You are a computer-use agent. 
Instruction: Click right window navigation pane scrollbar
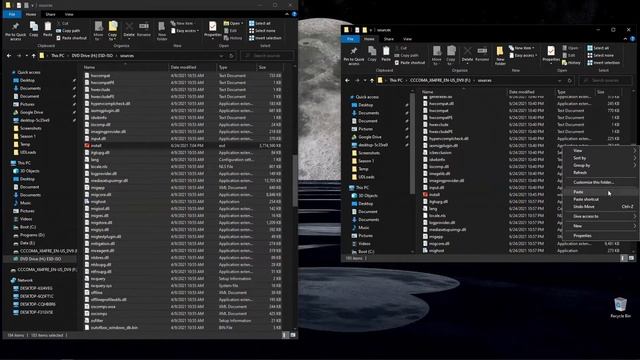[x=412, y=143]
